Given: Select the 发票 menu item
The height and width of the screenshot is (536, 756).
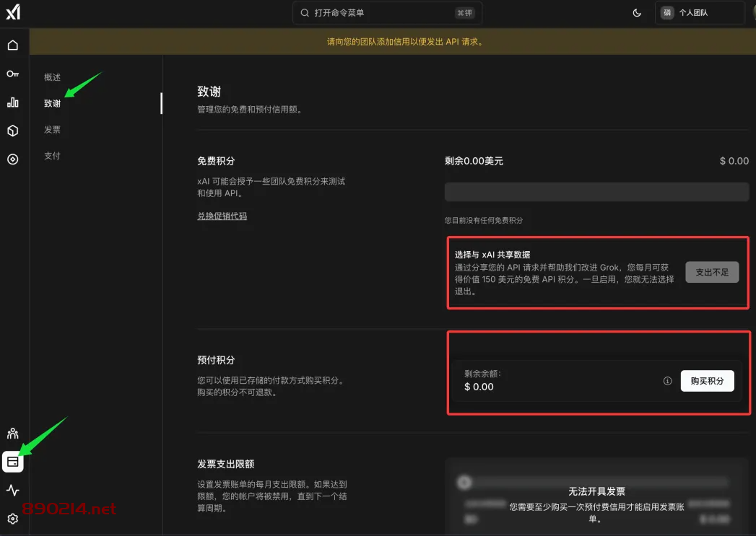Looking at the screenshot, I should coord(53,130).
